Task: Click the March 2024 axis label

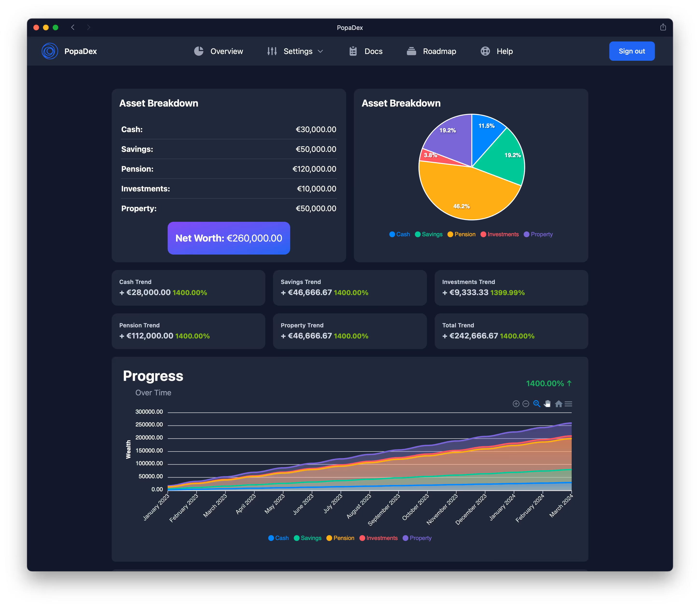Action: point(561,506)
